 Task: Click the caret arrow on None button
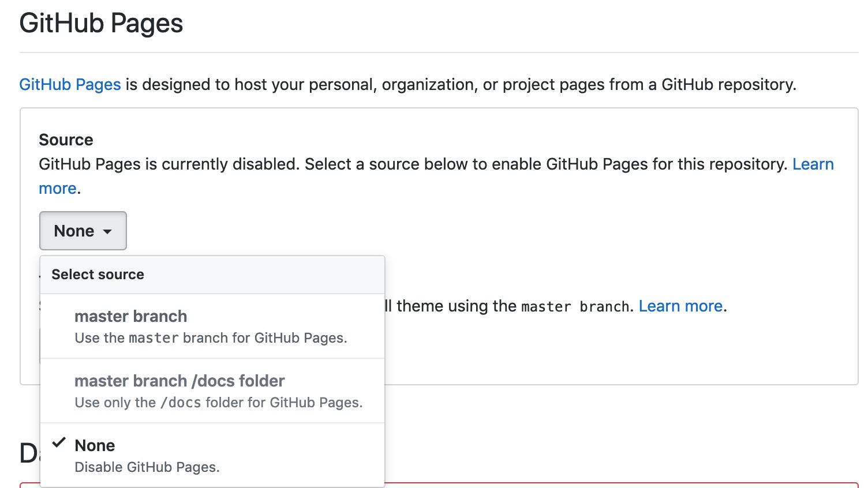pos(107,232)
